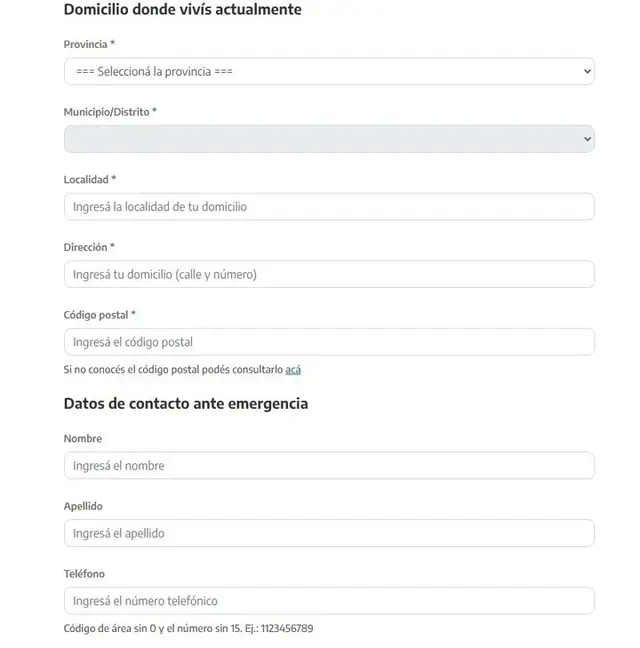Click the "Apellido" field label
The height and width of the screenshot is (648, 640).
pos(83,506)
